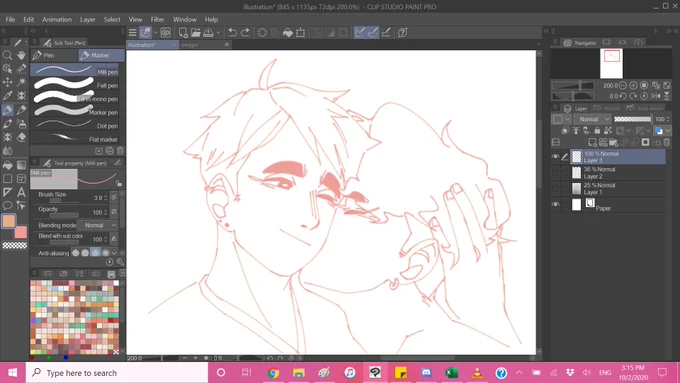Expand Anti-aliasing options arrow
Image resolution: width=680 pixels, height=383 pixels.
tap(114, 253)
